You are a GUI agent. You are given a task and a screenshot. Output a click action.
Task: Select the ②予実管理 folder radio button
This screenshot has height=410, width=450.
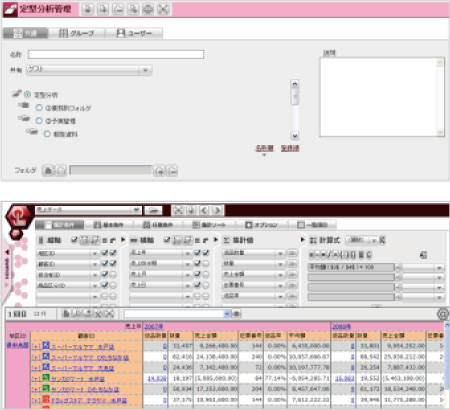(39, 121)
